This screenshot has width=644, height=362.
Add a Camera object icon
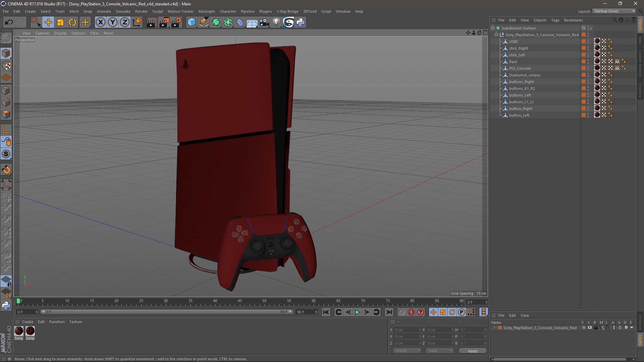tap(264, 22)
